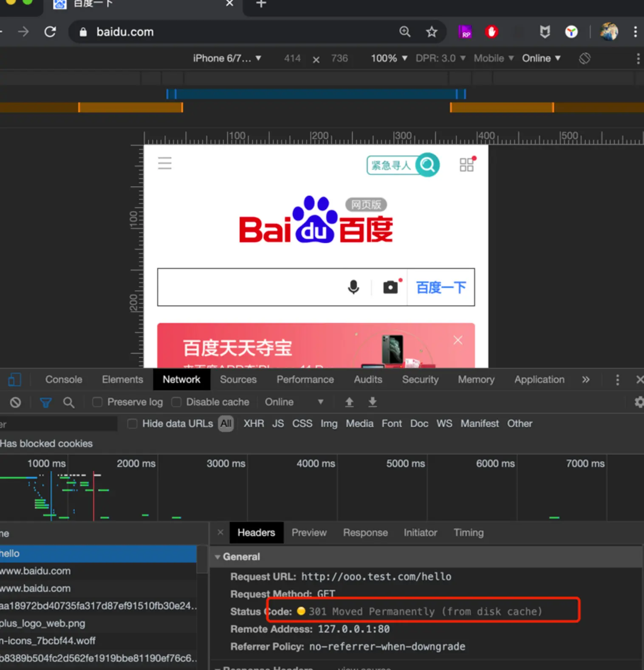
Task: Open the purple RP extension
Action: [465, 32]
